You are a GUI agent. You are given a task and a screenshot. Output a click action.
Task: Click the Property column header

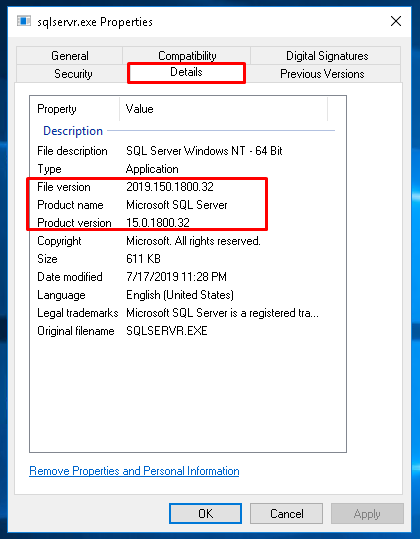pos(75,109)
